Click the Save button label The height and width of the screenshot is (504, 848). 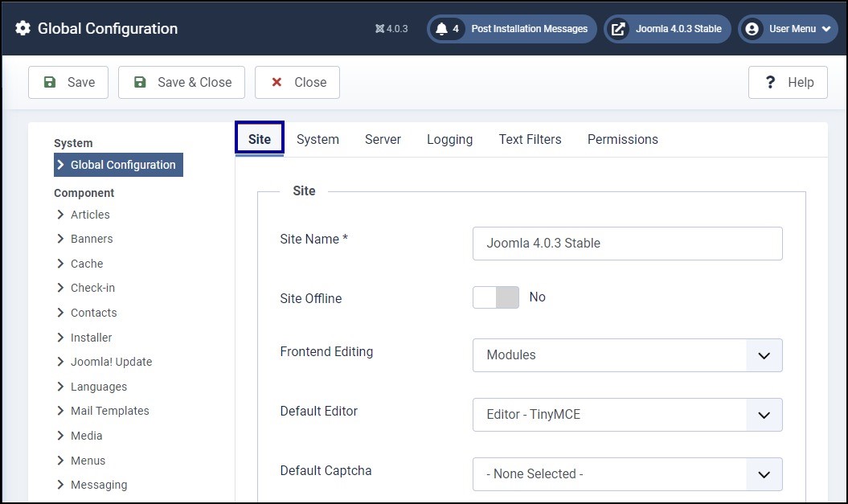point(81,82)
